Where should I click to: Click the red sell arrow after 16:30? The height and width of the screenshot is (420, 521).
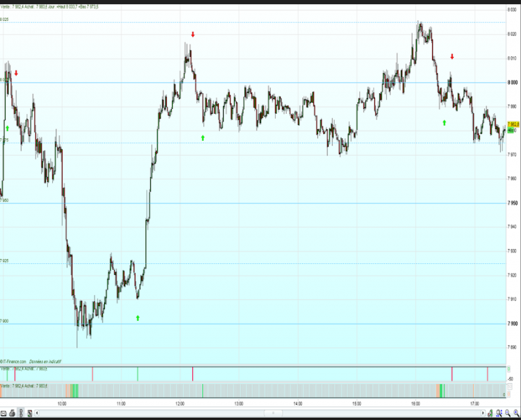[x=452, y=57]
